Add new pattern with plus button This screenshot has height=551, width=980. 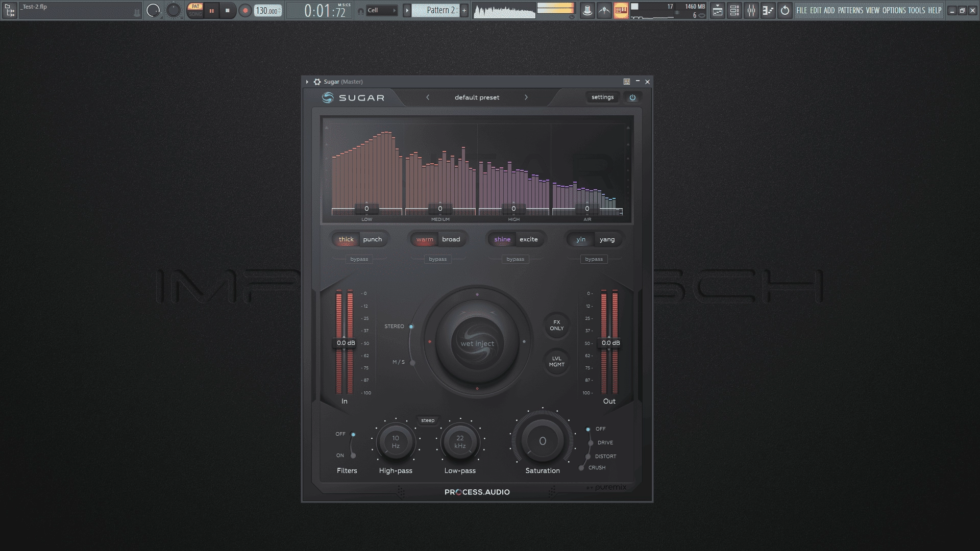[464, 10]
